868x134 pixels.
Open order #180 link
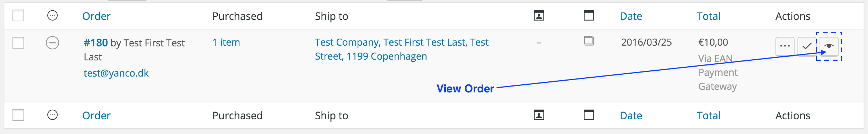click(96, 43)
